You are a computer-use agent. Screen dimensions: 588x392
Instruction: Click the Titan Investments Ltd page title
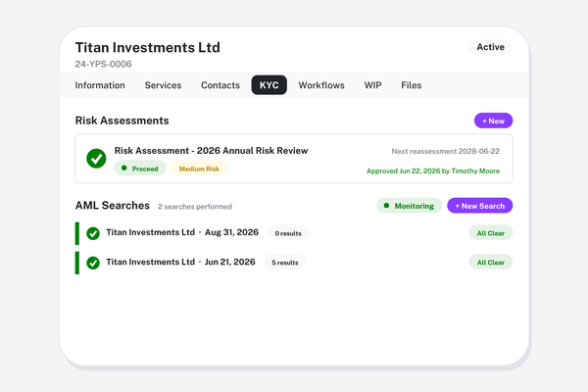tap(148, 48)
